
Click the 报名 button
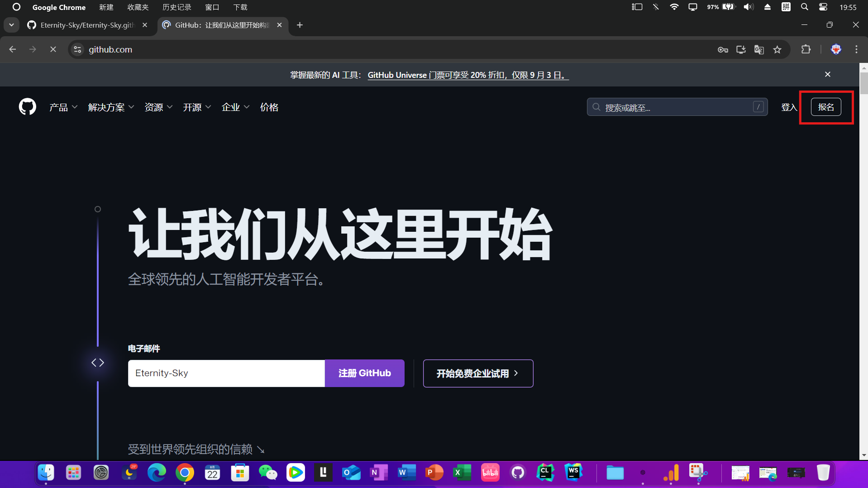tap(826, 107)
